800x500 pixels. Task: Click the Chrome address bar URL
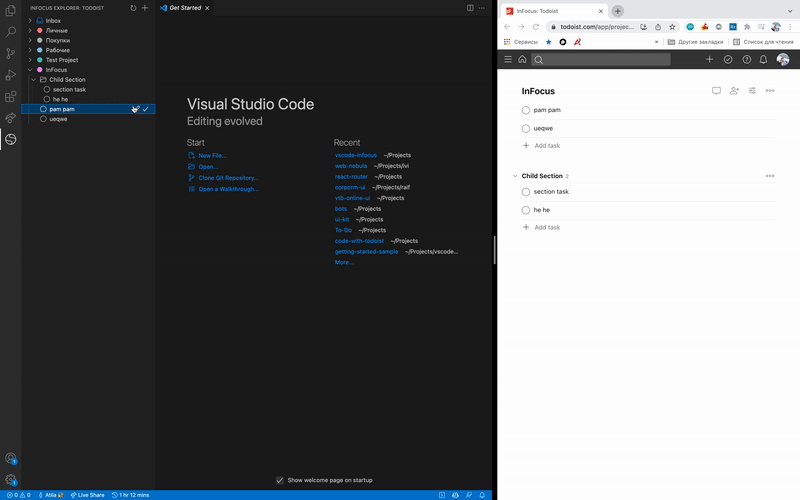(x=597, y=27)
